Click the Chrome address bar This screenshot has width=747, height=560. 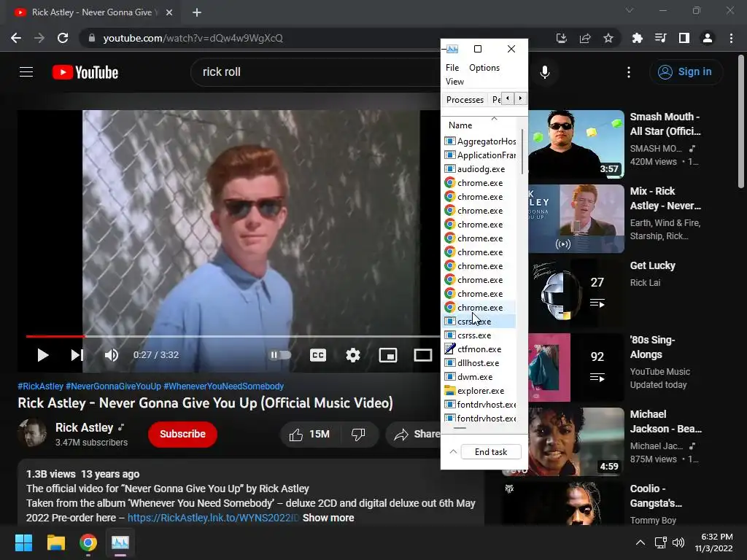tap(314, 38)
